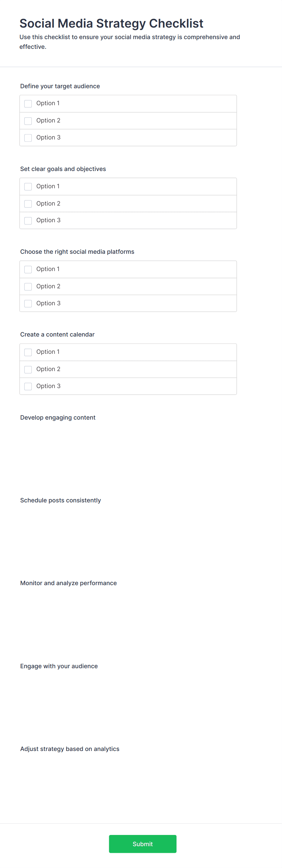Click the Monitor and analyze performance heading
The width and height of the screenshot is (282, 868).
click(69, 583)
